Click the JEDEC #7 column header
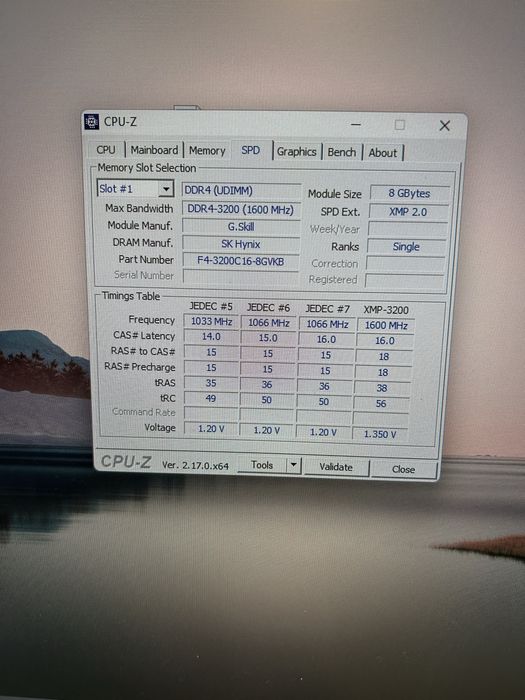525x700 pixels. [328, 309]
